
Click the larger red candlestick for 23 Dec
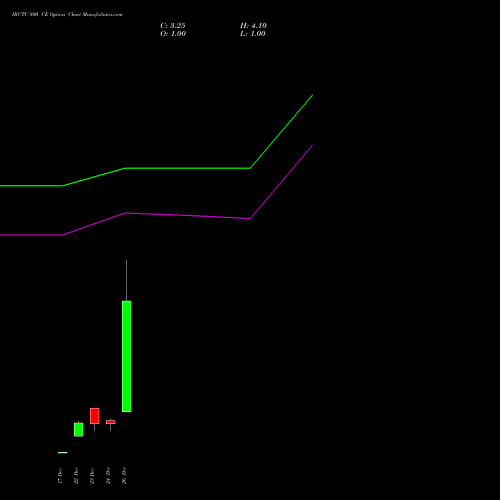coord(95,416)
